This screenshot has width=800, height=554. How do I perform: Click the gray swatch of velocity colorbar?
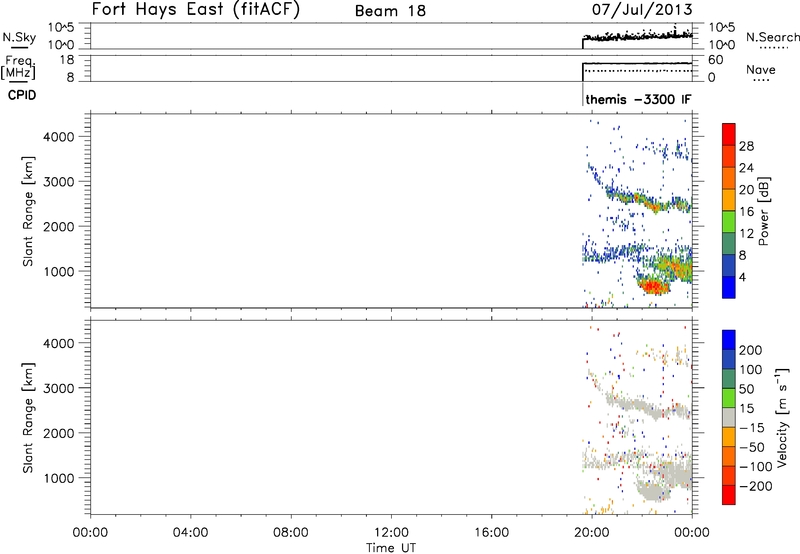[729, 417]
